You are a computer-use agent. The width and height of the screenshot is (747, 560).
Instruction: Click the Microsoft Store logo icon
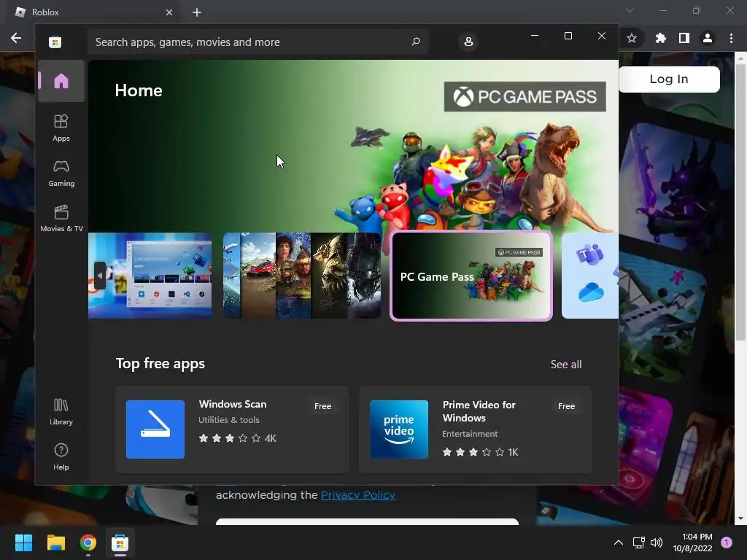pos(55,42)
